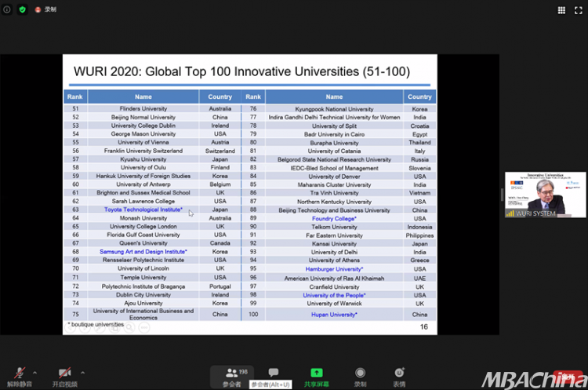
Task: Click 'Foundry College*' link text
Action: click(x=334, y=218)
